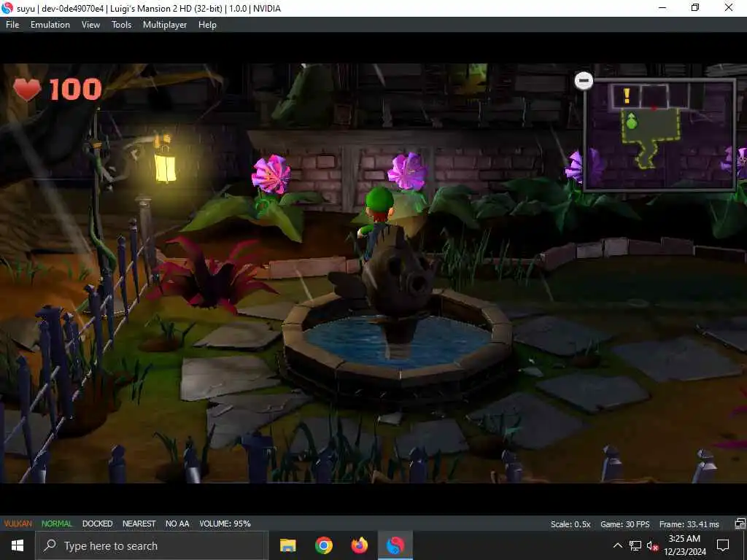Toggle the NORMAL GPU accuracy button
Image resolution: width=747 pixels, height=560 pixels.
click(57, 524)
